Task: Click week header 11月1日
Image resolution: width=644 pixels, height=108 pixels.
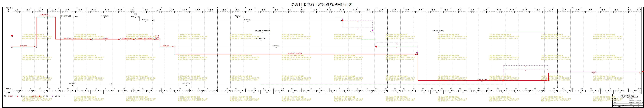Action: pyautogui.click(x=133, y=10)
